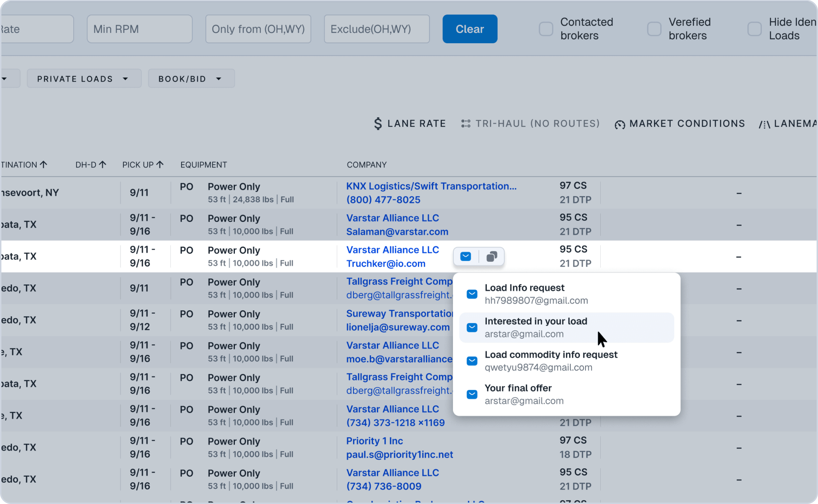Click the Pick Up column sort arrow
This screenshot has height=504, width=818.
(160, 164)
